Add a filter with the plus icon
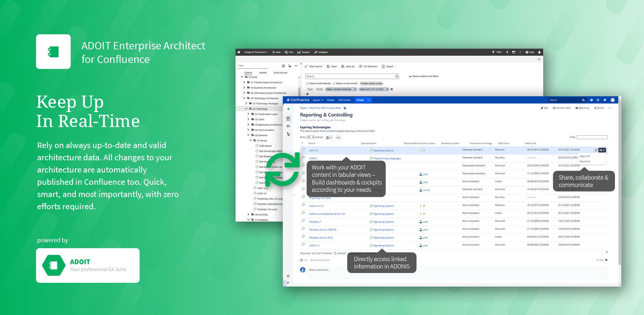This screenshot has width=644, height=315. [308, 94]
